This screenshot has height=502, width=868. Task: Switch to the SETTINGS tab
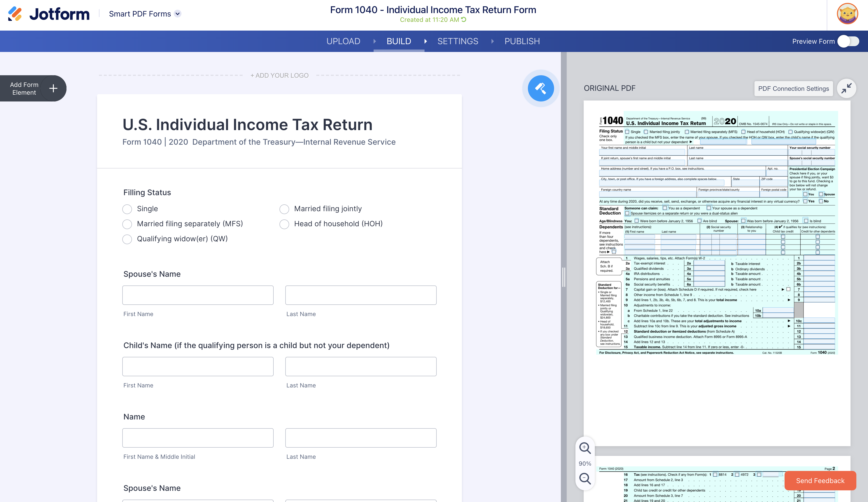tap(458, 41)
